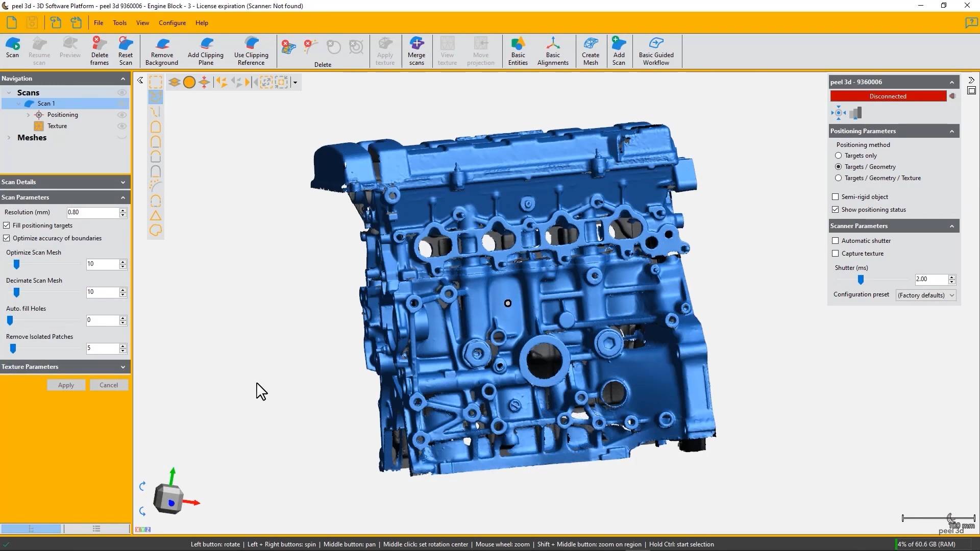Expand the Texture Parameters panel
This screenshot has height=551, width=980.
(123, 367)
